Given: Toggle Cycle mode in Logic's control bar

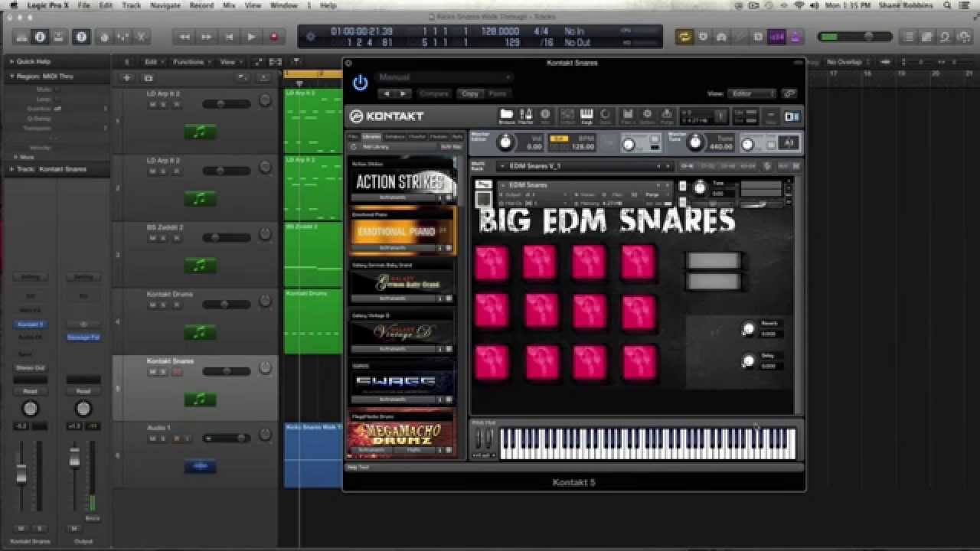Looking at the screenshot, I should (683, 37).
